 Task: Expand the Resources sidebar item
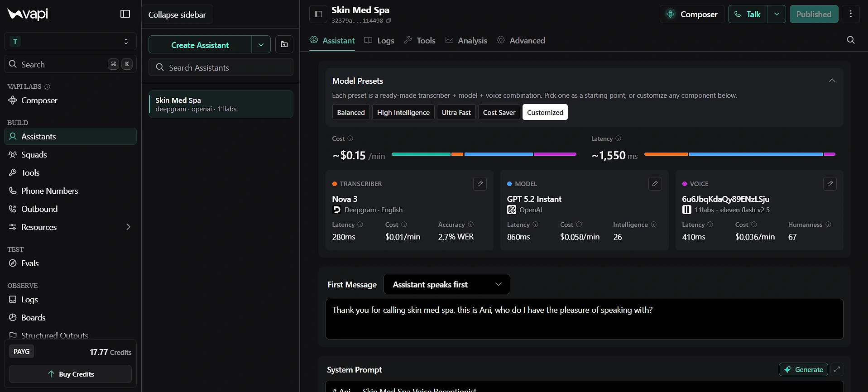(x=70, y=227)
